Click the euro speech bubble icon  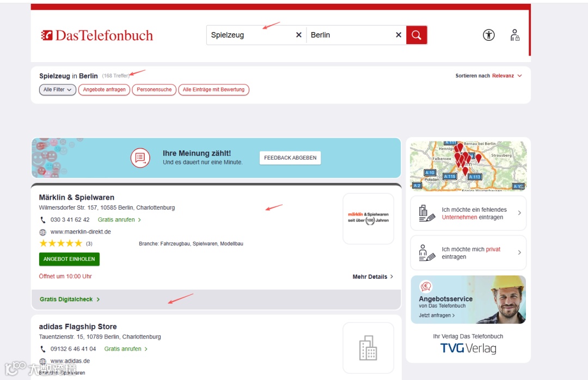(426, 286)
